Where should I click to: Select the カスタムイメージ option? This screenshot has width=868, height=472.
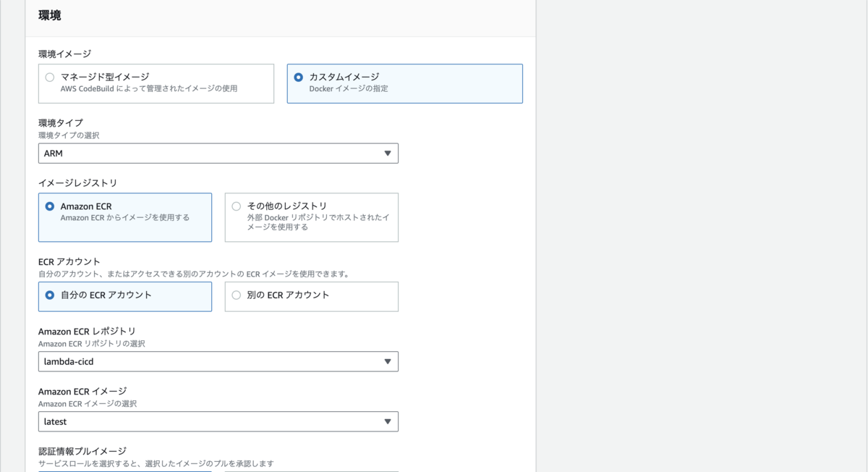pos(297,77)
